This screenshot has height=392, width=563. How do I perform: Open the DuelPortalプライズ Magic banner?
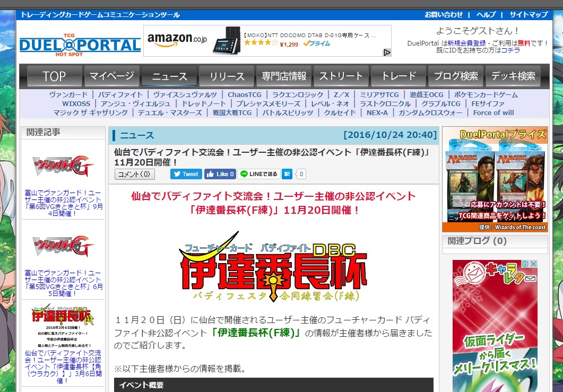coord(495,179)
